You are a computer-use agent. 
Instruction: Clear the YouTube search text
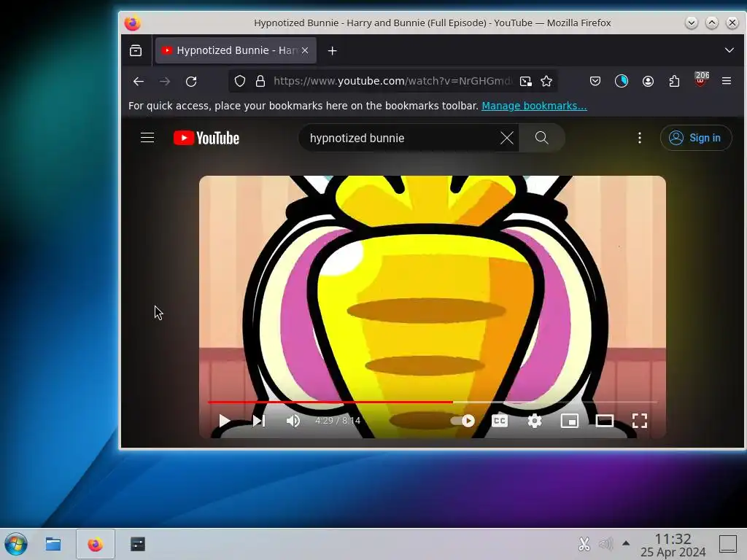coord(507,138)
